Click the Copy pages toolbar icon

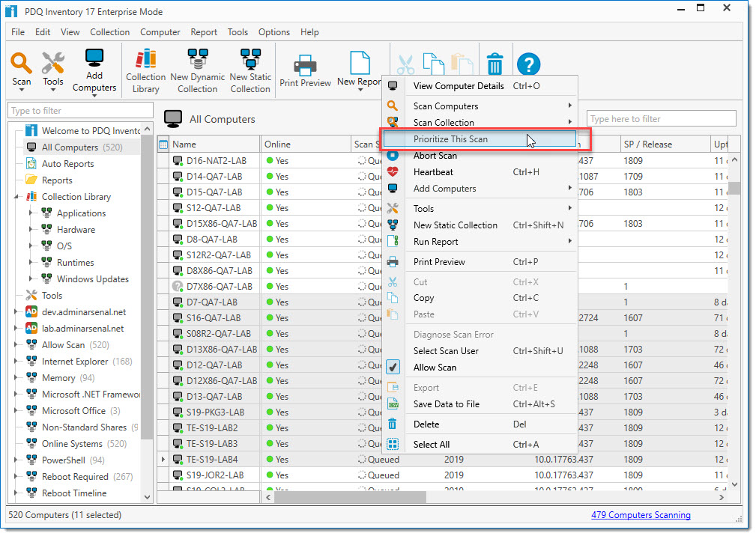pyautogui.click(x=434, y=64)
